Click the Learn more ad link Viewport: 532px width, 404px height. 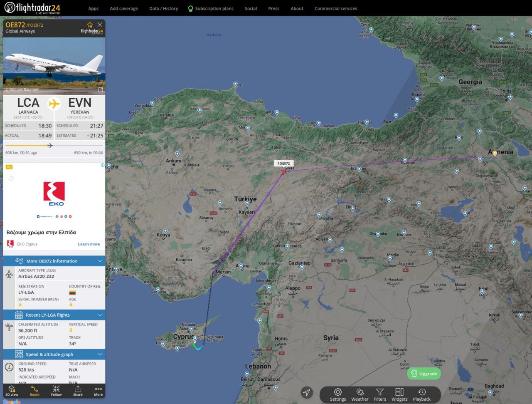(x=89, y=244)
